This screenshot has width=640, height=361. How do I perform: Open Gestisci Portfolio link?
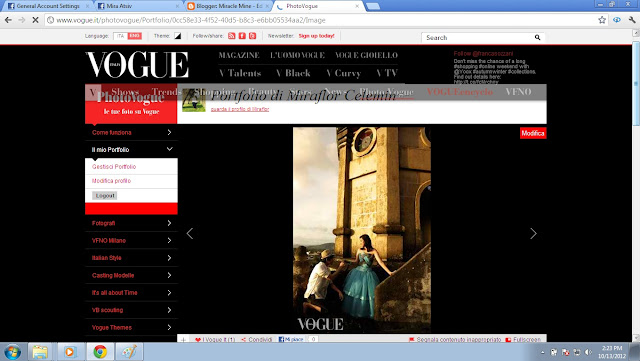coord(114,167)
